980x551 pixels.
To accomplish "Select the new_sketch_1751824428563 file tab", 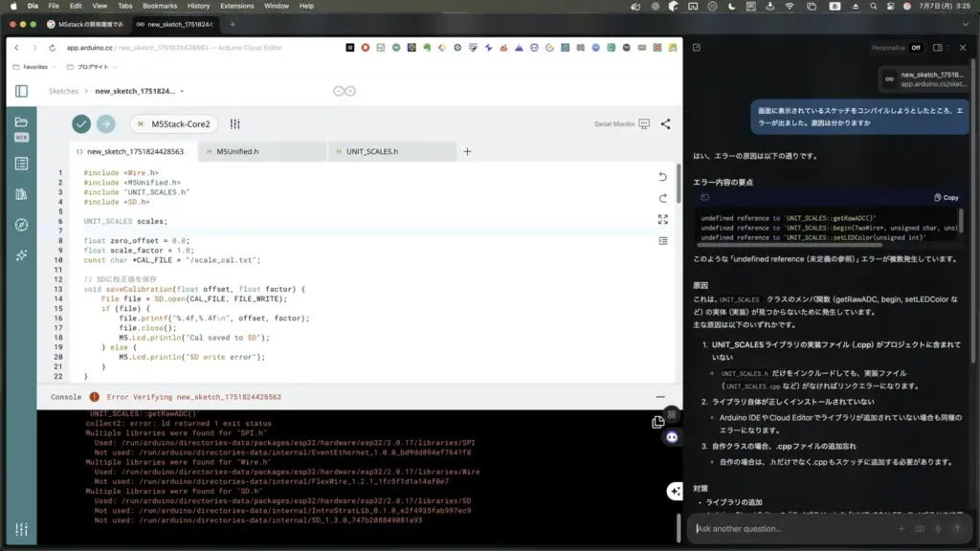I will tap(133, 151).
